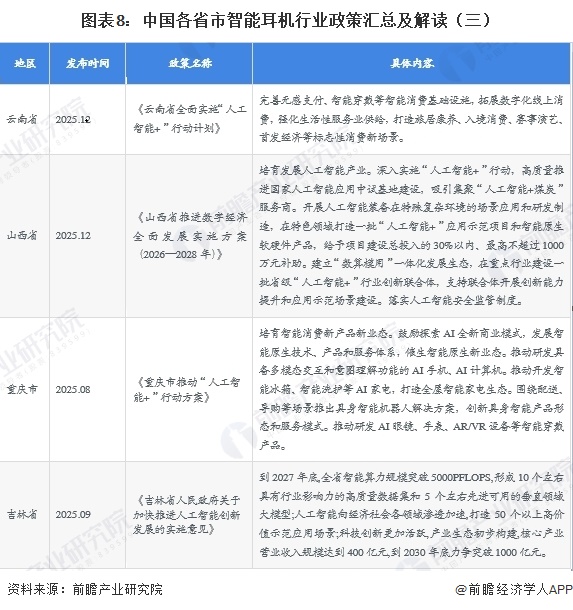Select the '地区' column header
This screenshot has width=573, height=610.
[x=25, y=63]
